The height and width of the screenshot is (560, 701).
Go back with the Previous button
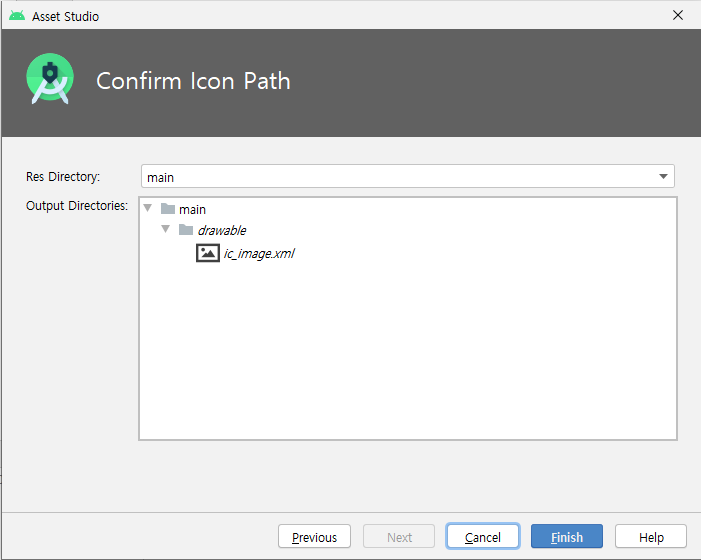pos(314,536)
